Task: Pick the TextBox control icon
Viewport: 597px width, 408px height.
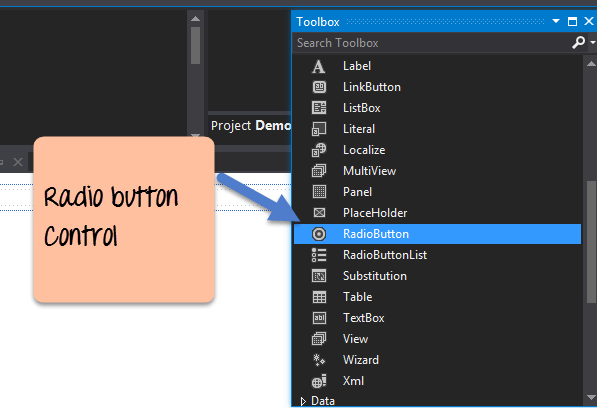Action: point(319,318)
